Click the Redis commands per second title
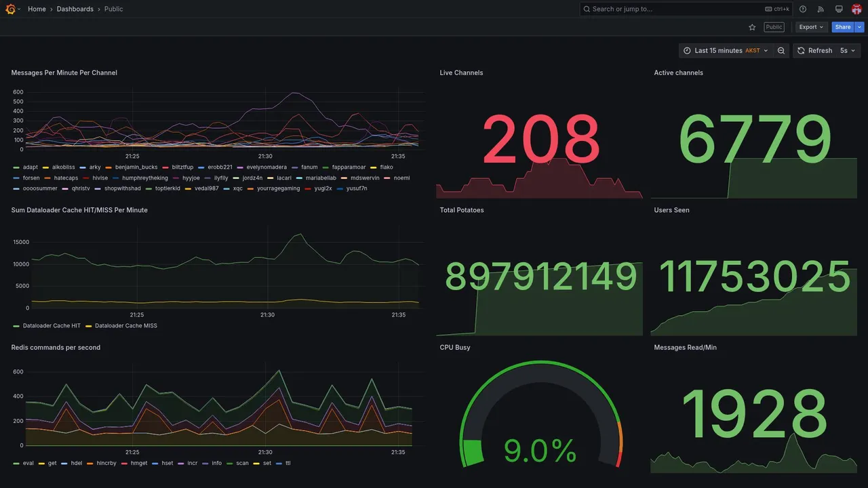This screenshot has width=868, height=488. [56, 348]
